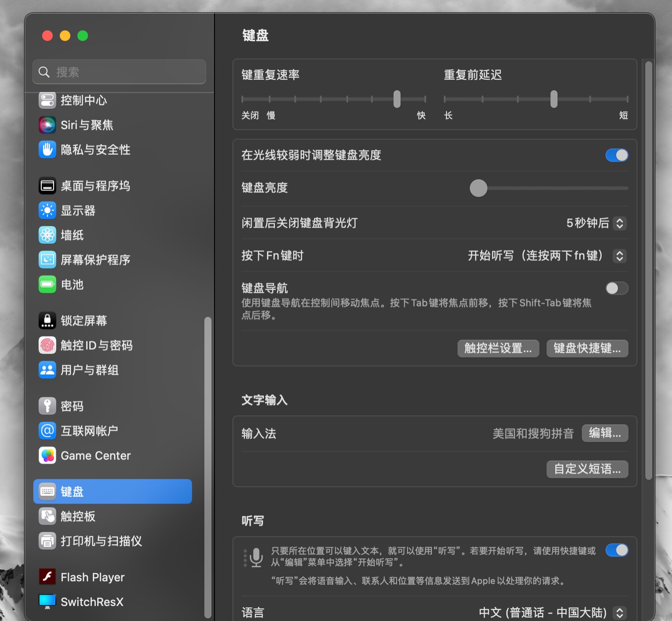Select 隐私与安全性 in the sidebar
The height and width of the screenshot is (621, 672).
pos(47,150)
